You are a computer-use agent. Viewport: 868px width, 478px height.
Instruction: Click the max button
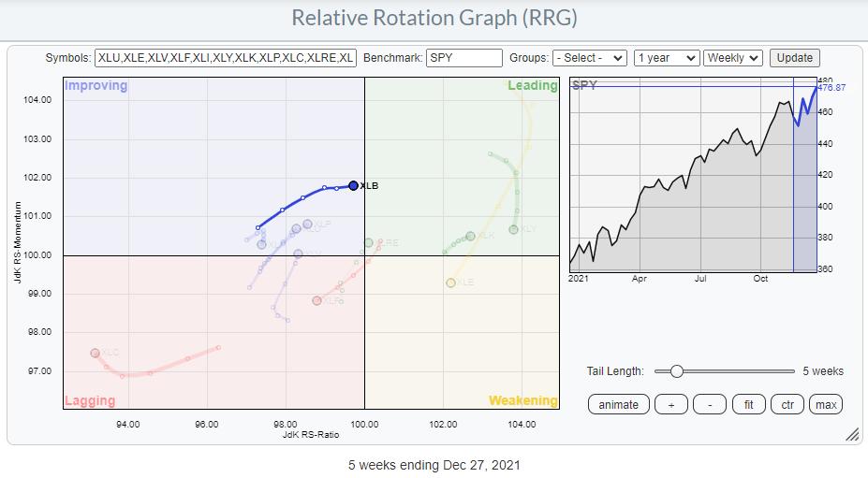826,404
